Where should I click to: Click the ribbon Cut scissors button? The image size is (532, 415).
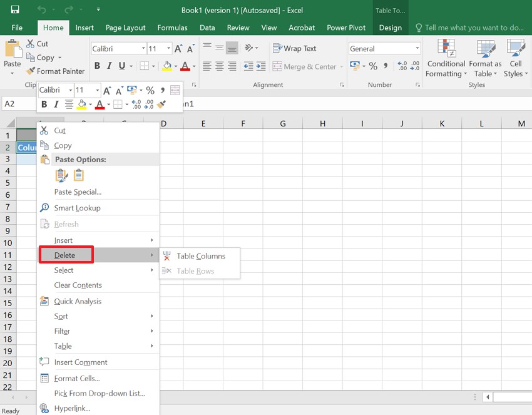tap(38, 44)
